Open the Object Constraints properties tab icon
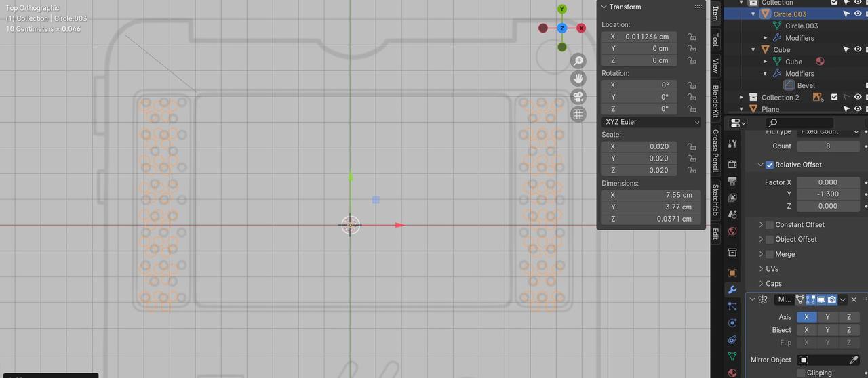Screen dimensions: 868x378 click(x=732, y=339)
